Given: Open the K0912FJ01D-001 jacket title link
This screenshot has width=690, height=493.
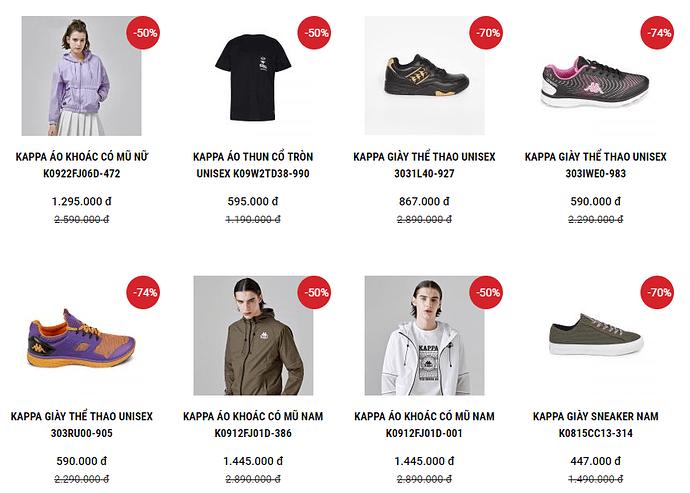Looking at the screenshot, I should click(424, 424).
